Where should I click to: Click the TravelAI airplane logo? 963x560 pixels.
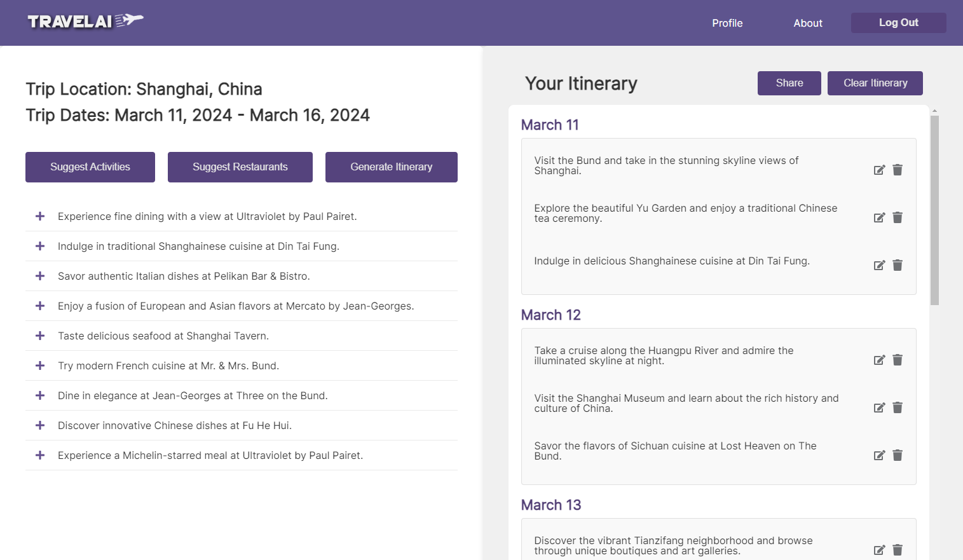pyautogui.click(x=85, y=21)
